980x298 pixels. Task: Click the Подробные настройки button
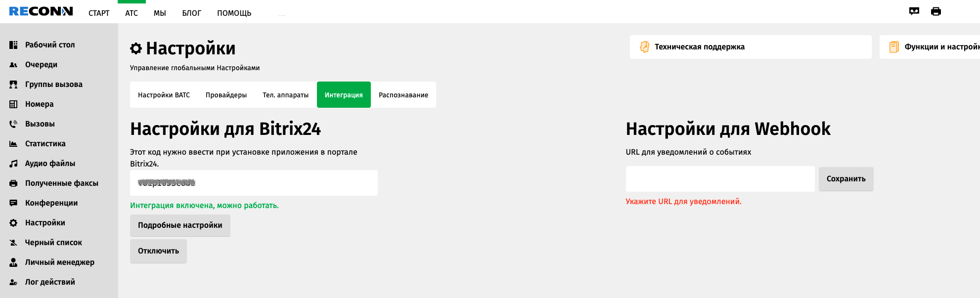click(x=180, y=225)
